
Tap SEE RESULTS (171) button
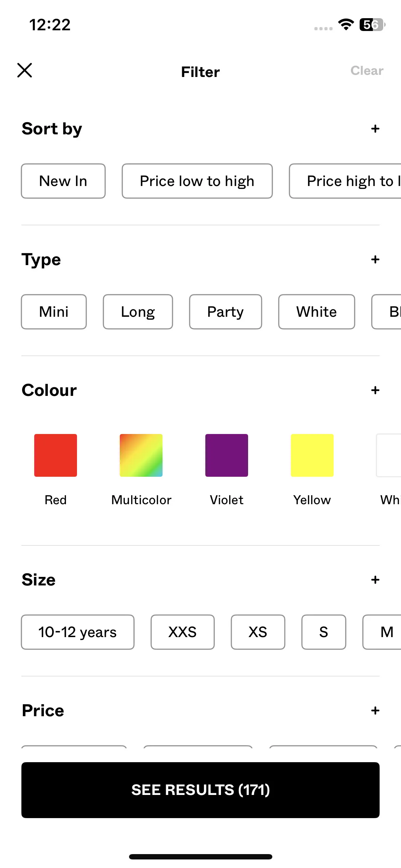pyautogui.click(x=200, y=790)
